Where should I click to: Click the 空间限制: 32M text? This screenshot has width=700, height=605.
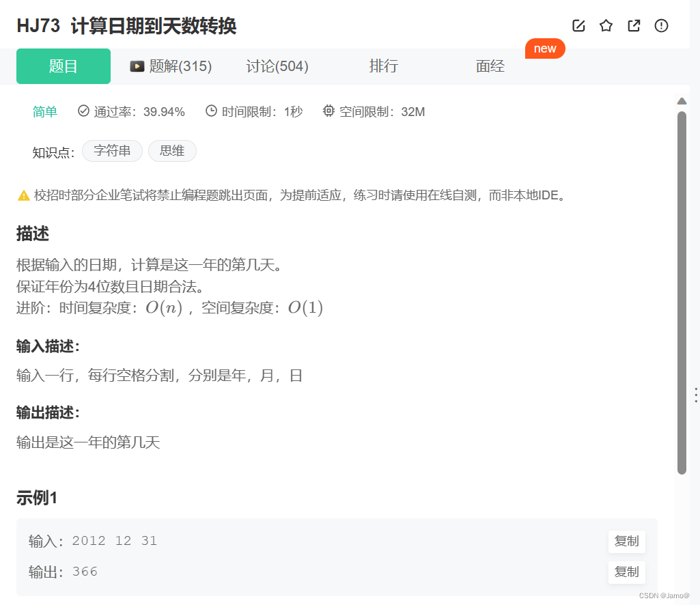(382, 111)
